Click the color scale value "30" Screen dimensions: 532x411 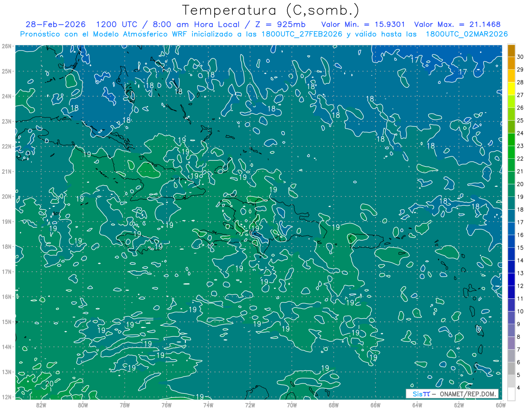520,57
